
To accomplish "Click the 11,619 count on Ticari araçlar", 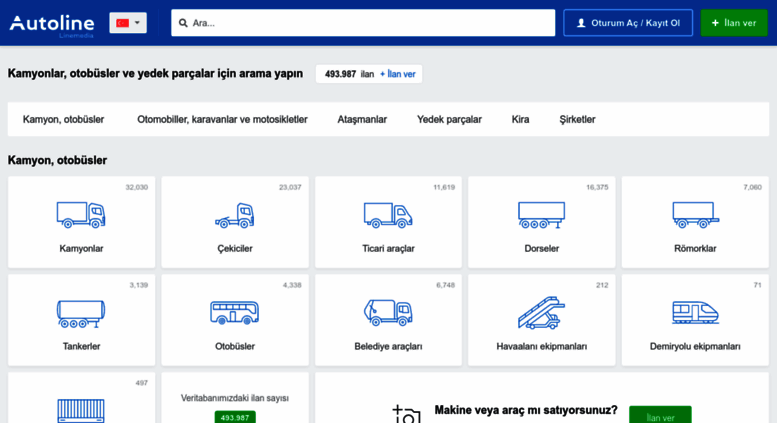I will tap(444, 187).
